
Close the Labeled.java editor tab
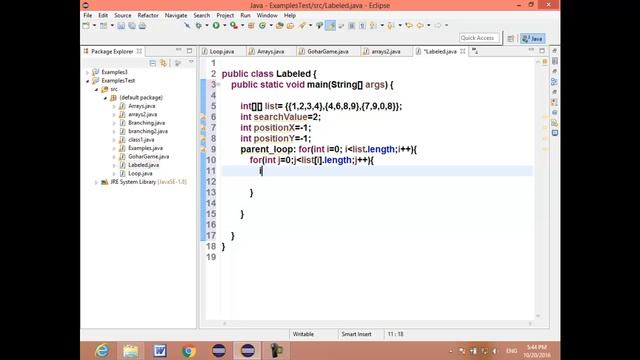(x=462, y=51)
